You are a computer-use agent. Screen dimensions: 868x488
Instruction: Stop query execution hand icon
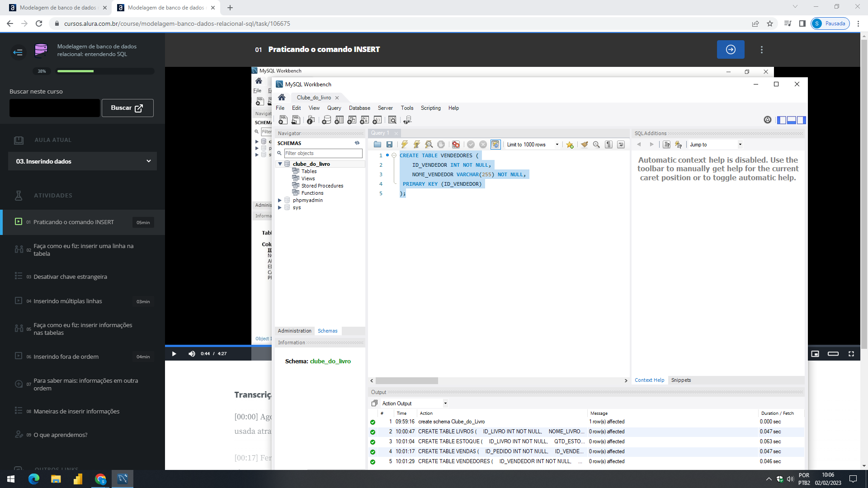pyautogui.click(x=441, y=145)
